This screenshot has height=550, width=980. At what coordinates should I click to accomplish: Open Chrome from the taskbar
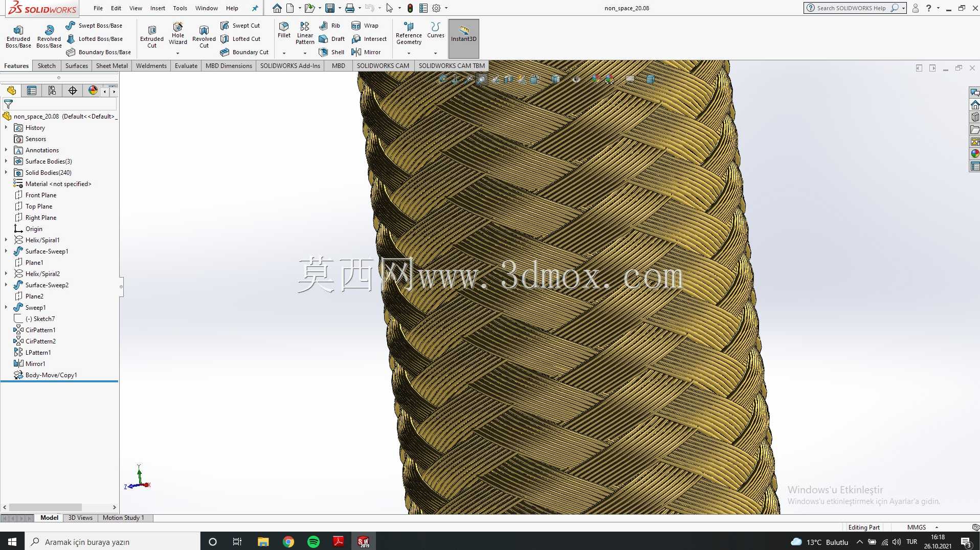[x=288, y=542]
